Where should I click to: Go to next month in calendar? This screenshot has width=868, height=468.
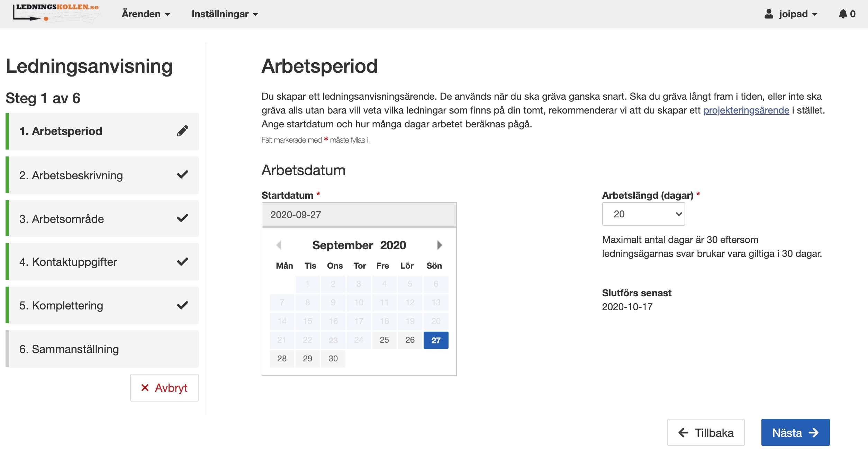click(x=440, y=245)
